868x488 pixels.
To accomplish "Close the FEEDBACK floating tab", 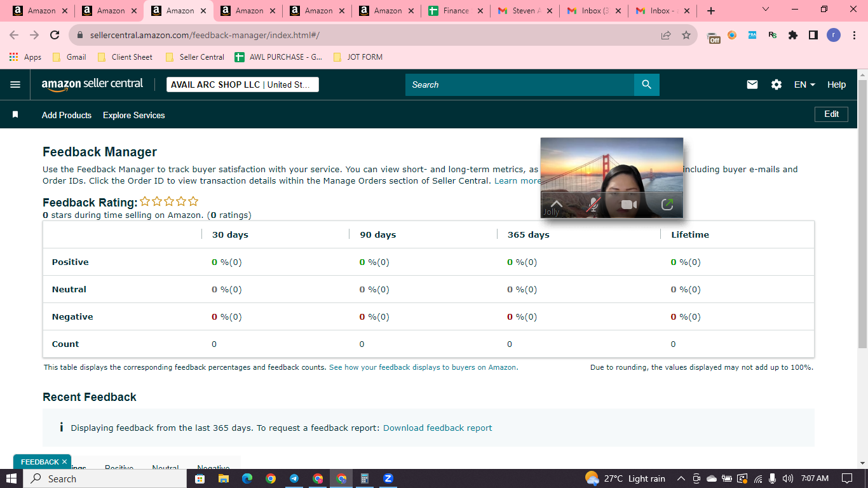I will click(x=64, y=462).
